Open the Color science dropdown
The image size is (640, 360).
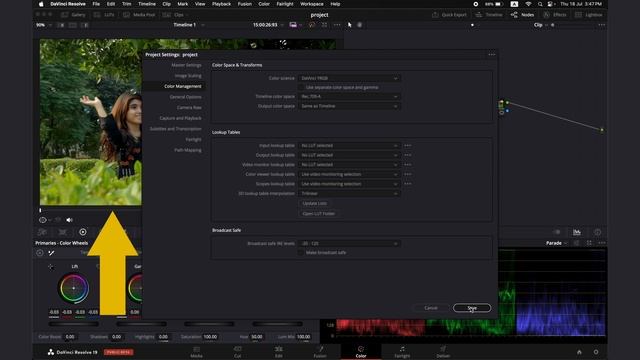[x=349, y=78]
